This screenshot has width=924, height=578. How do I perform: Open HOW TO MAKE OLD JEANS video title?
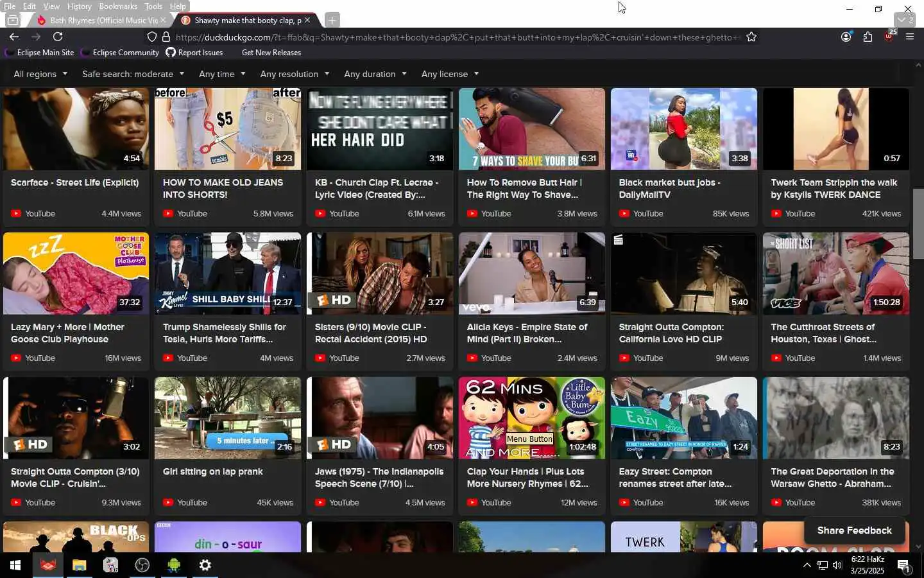[x=223, y=188]
